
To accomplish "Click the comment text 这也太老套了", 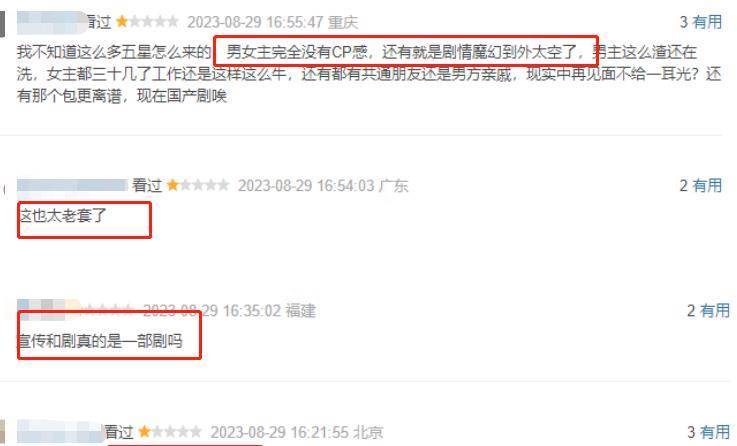I will 63,216.
